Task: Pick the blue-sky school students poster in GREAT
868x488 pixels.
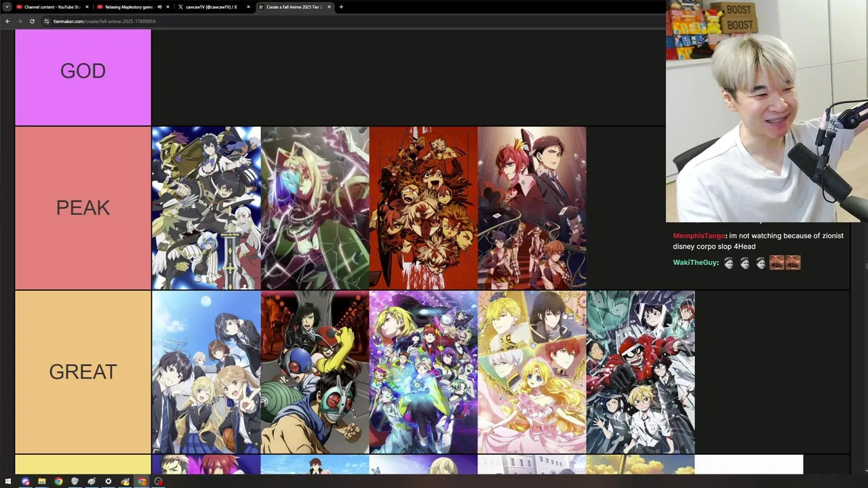Action: tap(206, 372)
